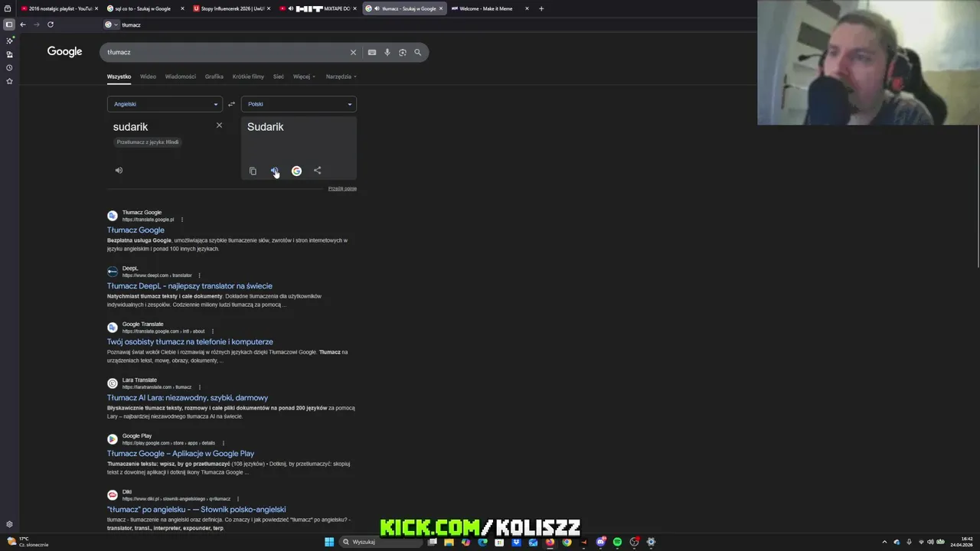Open more options for Google Translate result
The height and width of the screenshot is (551, 980).
[x=212, y=331]
